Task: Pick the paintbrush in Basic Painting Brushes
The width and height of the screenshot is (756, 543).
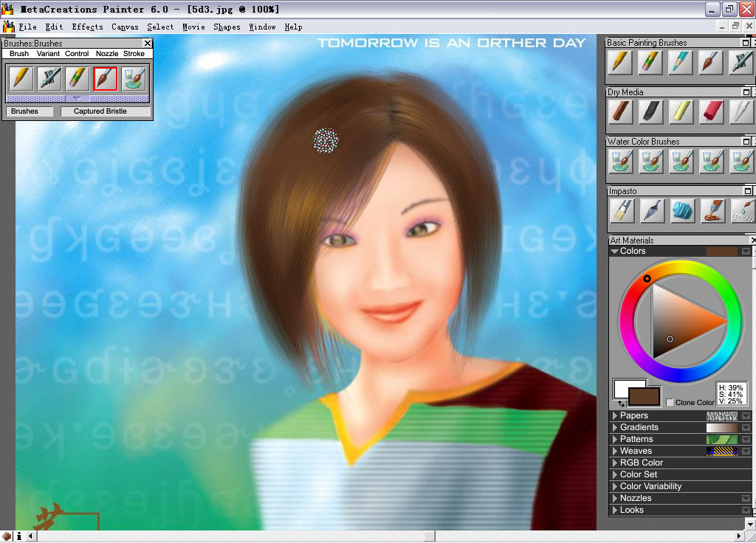Action: [x=711, y=63]
